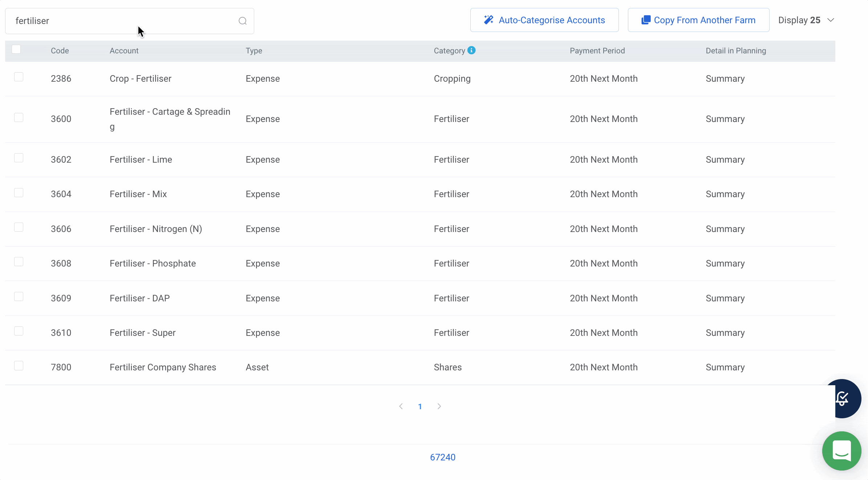Click the Asset type cell

point(257,367)
